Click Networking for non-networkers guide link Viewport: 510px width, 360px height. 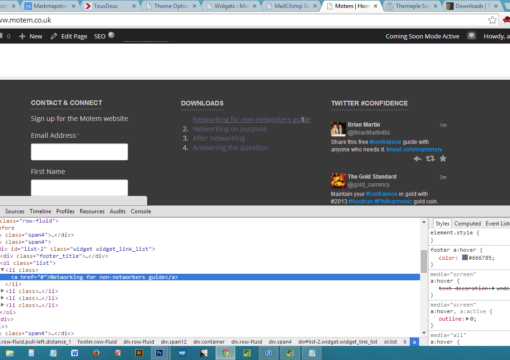[252, 119]
